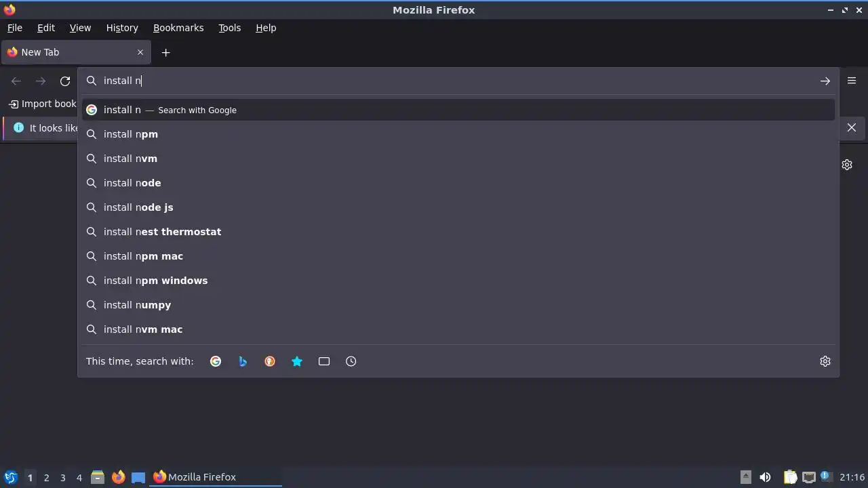Image resolution: width=868 pixels, height=488 pixels.
Task: Click inside the address bar text field
Action: [458, 81]
